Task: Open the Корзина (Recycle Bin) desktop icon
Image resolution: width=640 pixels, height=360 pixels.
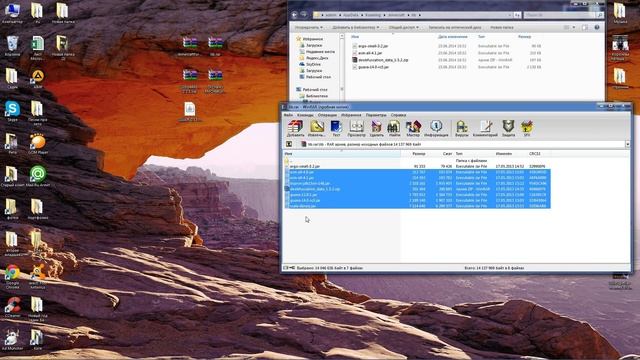Action: tap(12, 46)
